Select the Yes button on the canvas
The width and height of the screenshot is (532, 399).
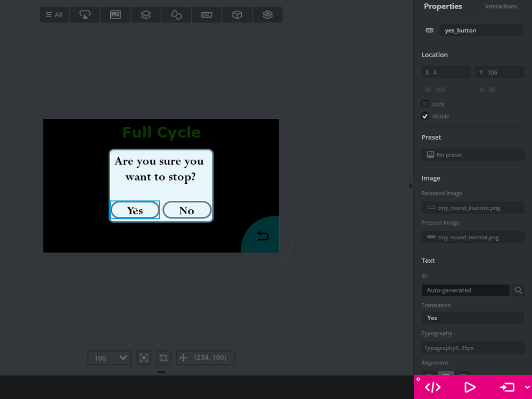pos(135,210)
